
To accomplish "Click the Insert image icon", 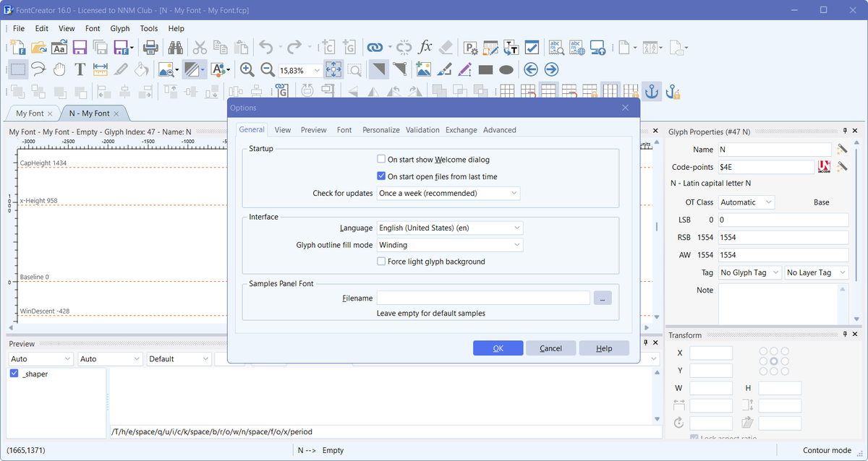I will [x=423, y=69].
